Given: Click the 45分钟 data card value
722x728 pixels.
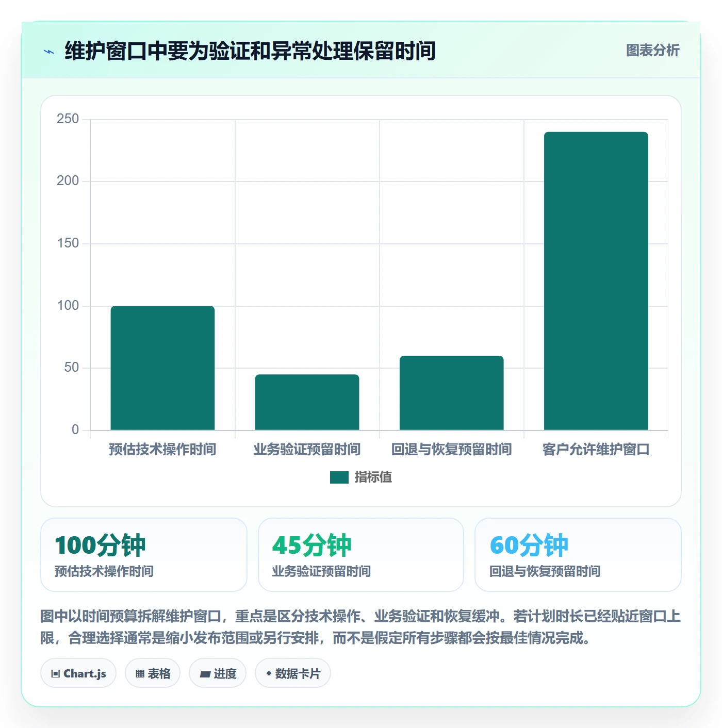Looking at the screenshot, I should [311, 545].
